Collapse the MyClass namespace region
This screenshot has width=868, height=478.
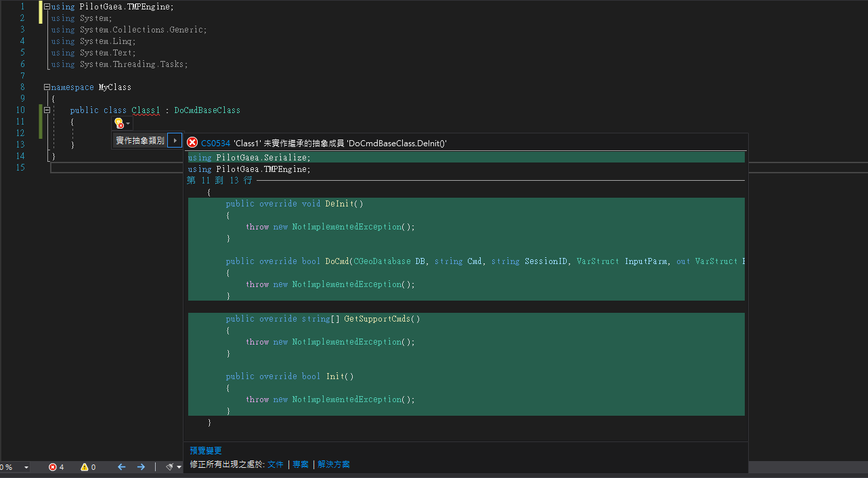point(46,87)
